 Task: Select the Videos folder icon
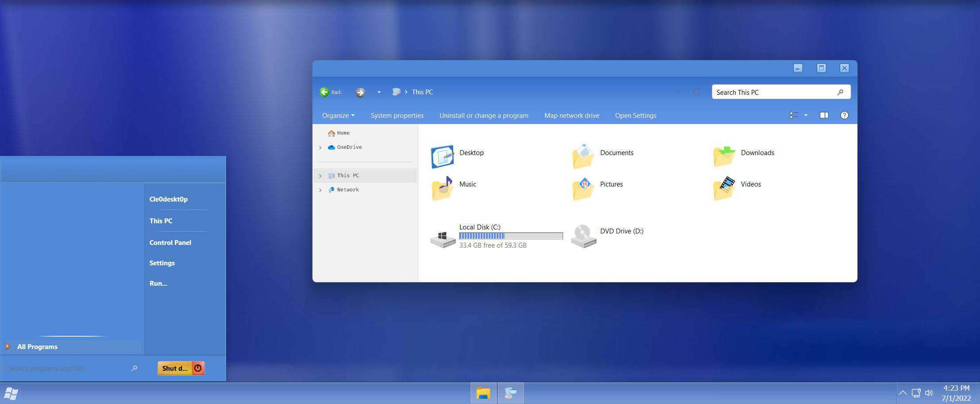724,189
